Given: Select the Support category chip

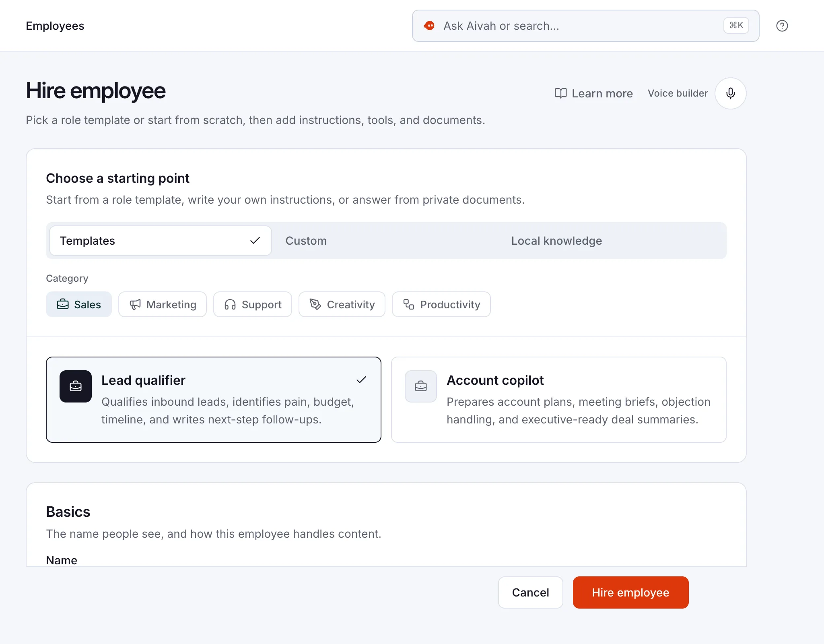Looking at the screenshot, I should pyautogui.click(x=253, y=304).
